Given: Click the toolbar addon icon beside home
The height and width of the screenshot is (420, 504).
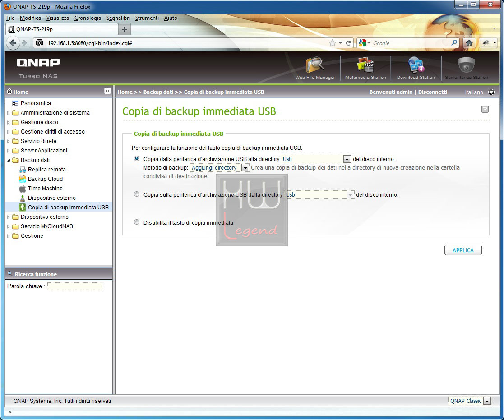Looking at the screenshot, I should click(x=486, y=43).
